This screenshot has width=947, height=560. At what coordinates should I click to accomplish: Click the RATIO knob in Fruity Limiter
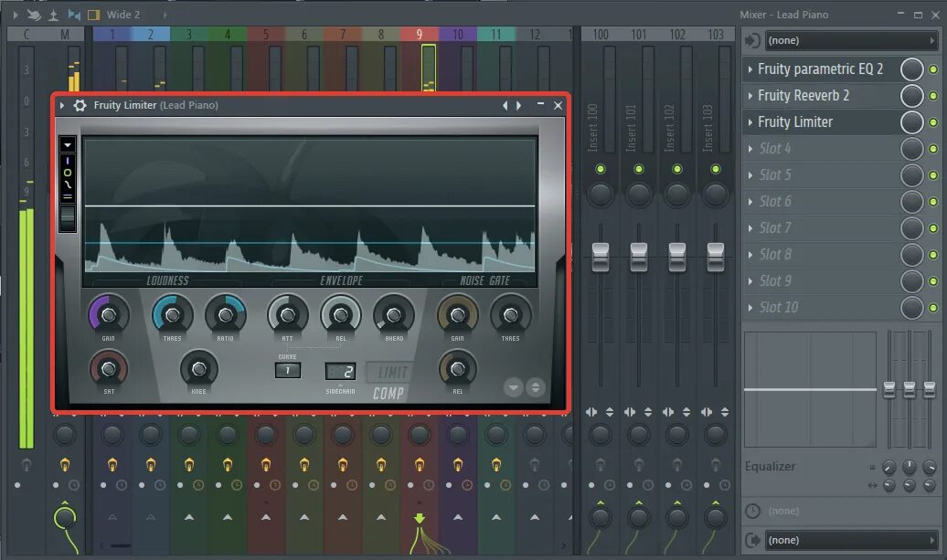tap(225, 314)
